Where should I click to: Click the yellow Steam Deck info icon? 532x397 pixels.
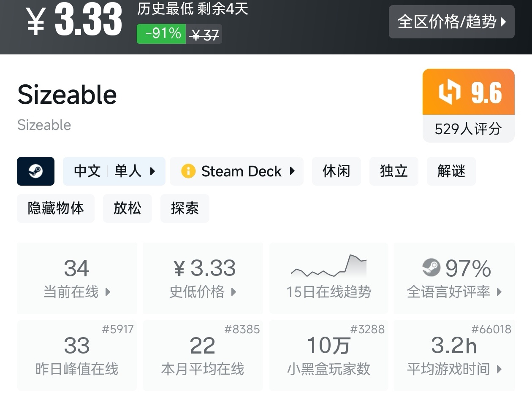(188, 171)
